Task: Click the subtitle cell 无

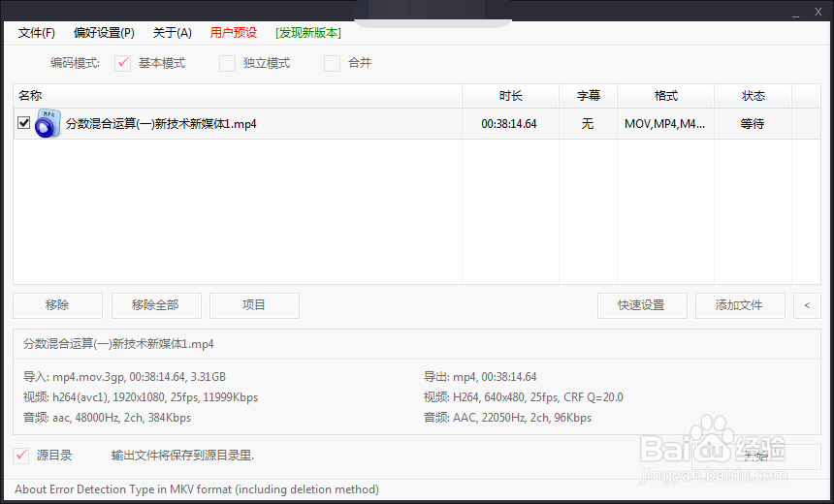Action: pyautogui.click(x=588, y=124)
